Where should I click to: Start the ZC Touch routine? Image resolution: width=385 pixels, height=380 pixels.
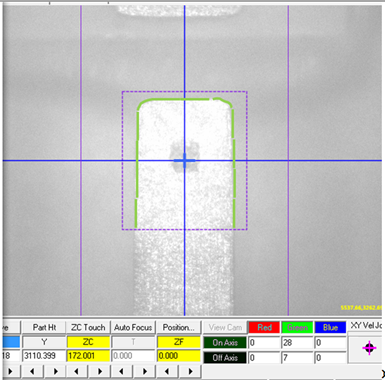point(88,327)
